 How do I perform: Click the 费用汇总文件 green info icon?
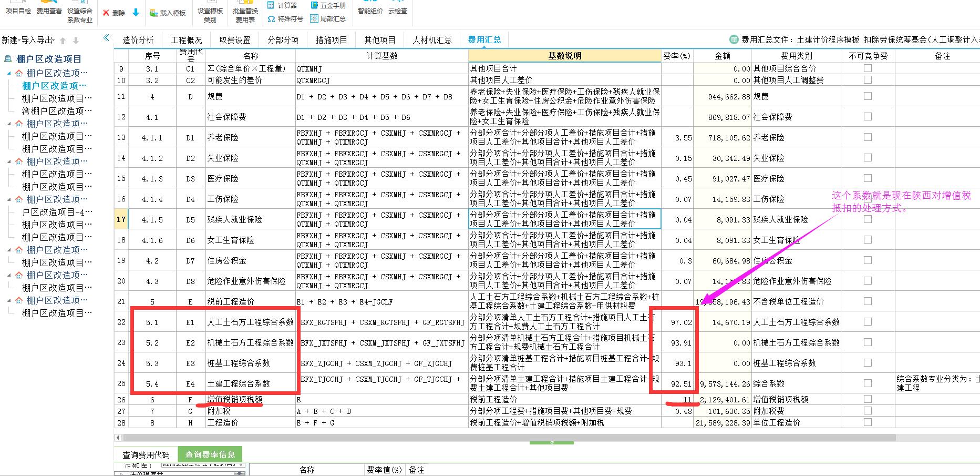point(734,39)
